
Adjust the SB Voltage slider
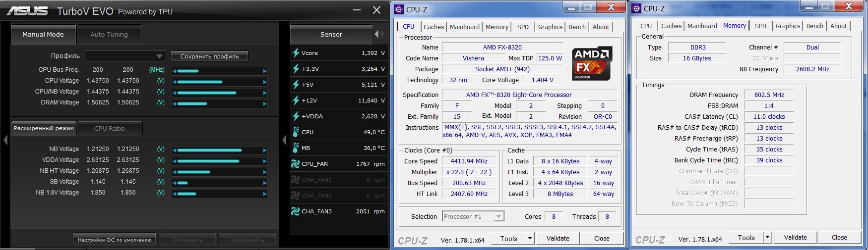click(x=220, y=183)
